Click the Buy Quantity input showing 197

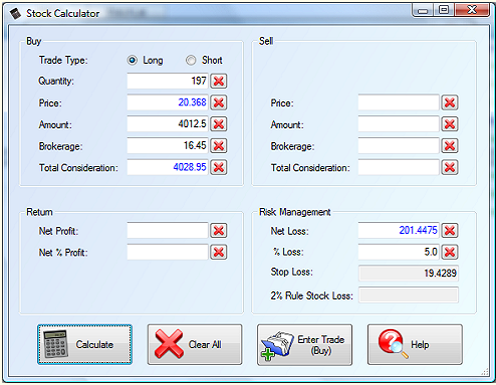click(167, 81)
